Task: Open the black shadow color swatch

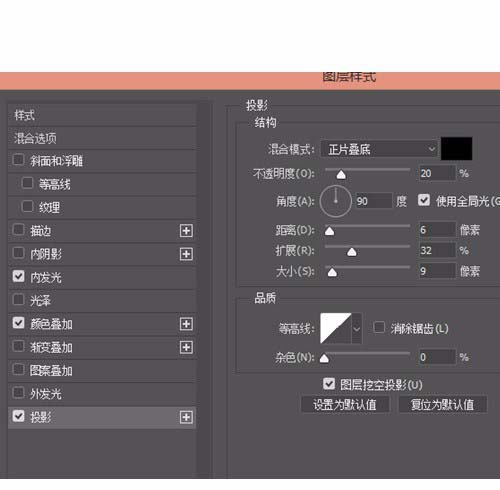Action: coord(457,148)
